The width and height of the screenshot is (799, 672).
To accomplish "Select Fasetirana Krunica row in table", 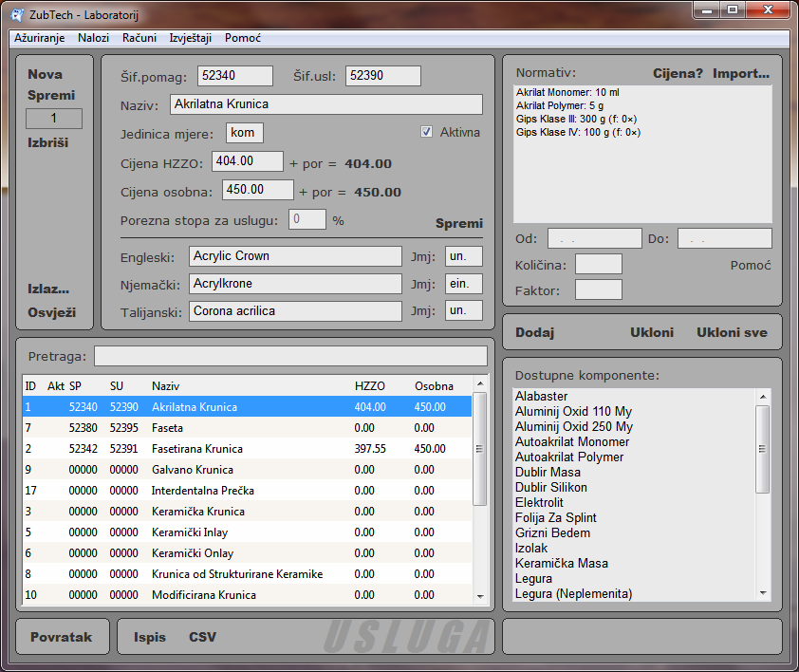I will (197, 449).
